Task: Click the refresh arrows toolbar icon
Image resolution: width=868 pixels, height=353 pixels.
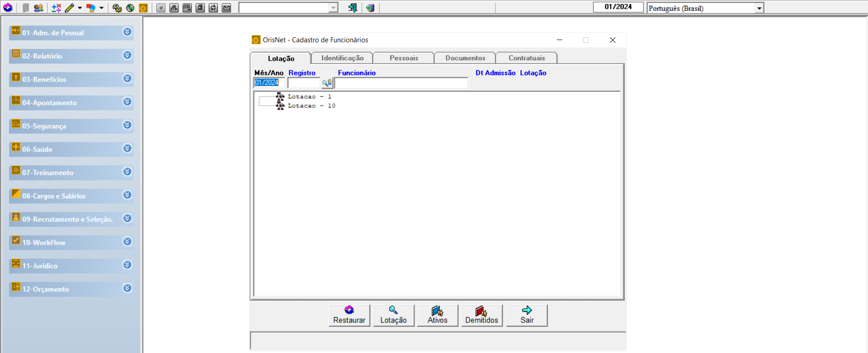Action: tap(213, 8)
